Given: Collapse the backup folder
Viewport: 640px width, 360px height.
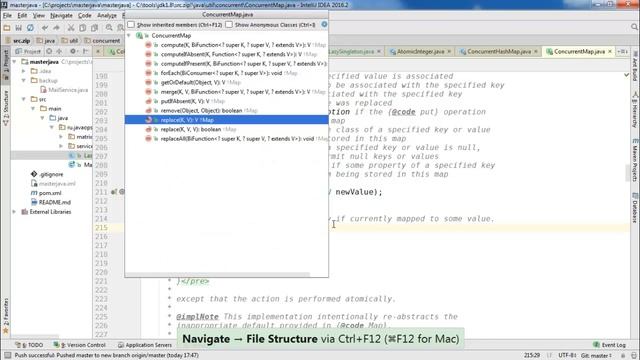Looking at the screenshot, I should point(24,80).
